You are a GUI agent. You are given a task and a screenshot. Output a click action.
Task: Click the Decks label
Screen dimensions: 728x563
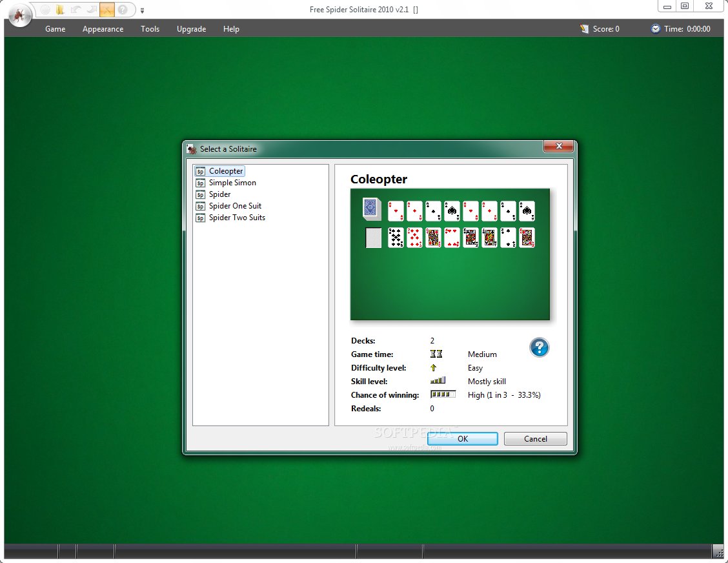[363, 340]
